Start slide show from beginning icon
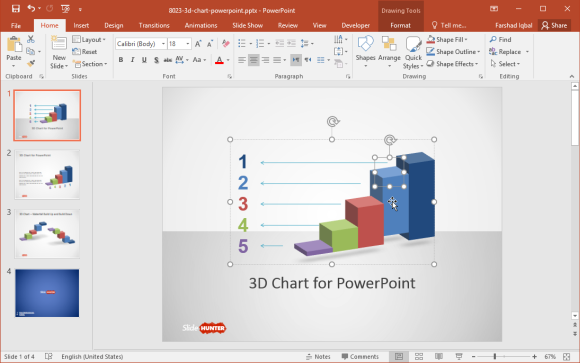The height and width of the screenshot is (363, 580). 65,9
